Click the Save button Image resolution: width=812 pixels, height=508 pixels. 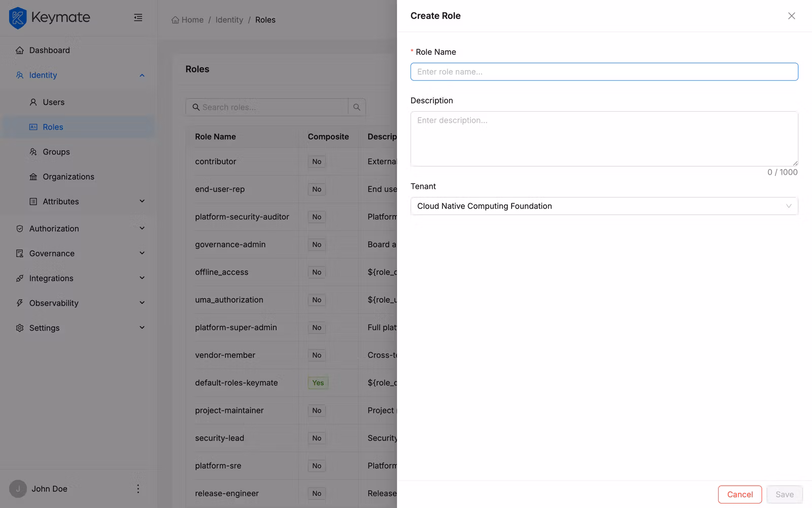pos(785,494)
